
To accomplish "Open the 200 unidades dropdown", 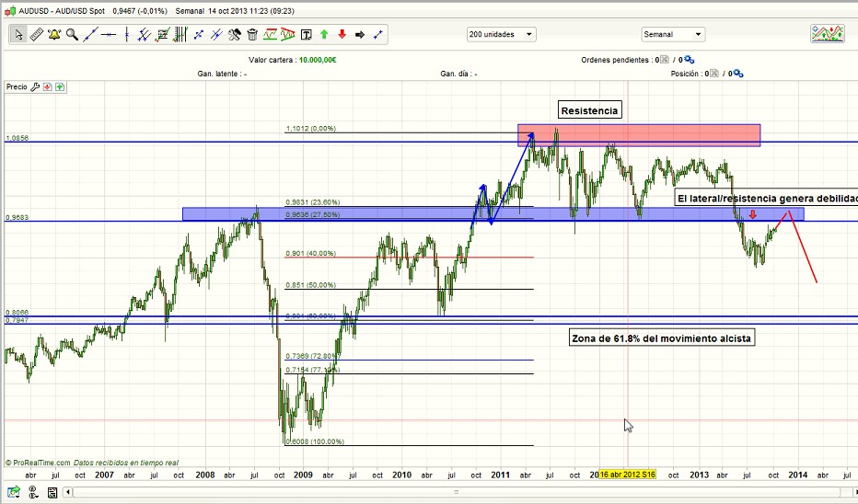I will (x=501, y=34).
